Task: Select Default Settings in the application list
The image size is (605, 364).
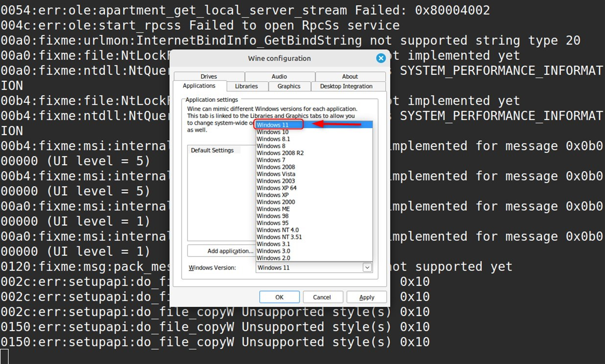Action: (x=214, y=150)
